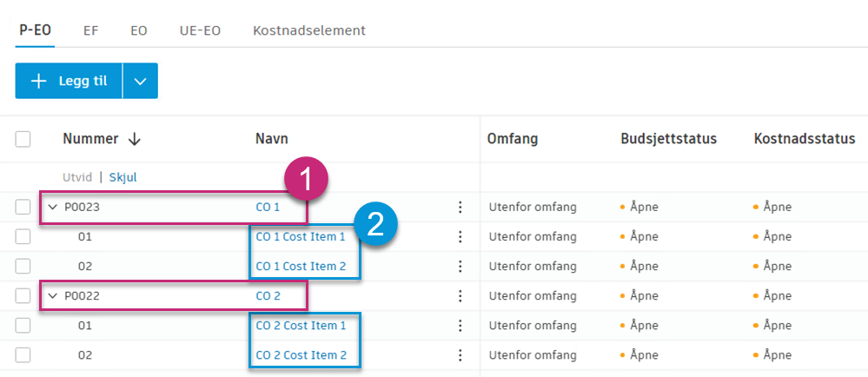Open the three-dot menu for CO 1 row
Image resolution: width=868 pixels, height=377 pixels.
(461, 207)
